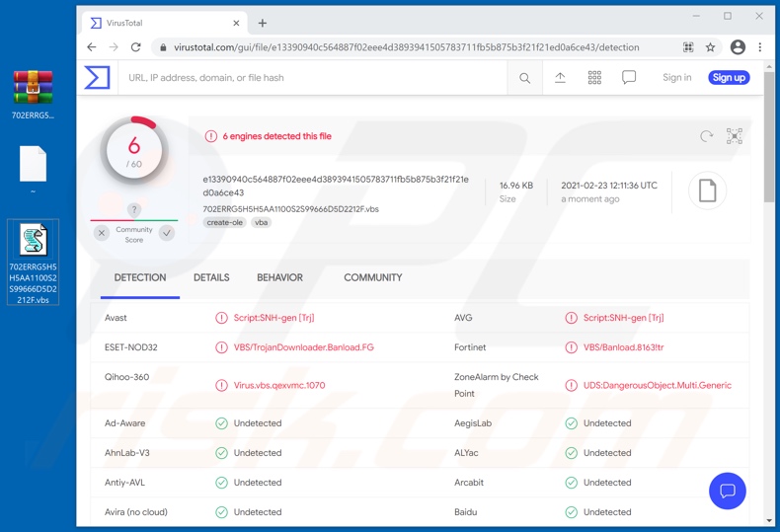Click browser forward arrow
This screenshot has height=532, width=780.
114,47
